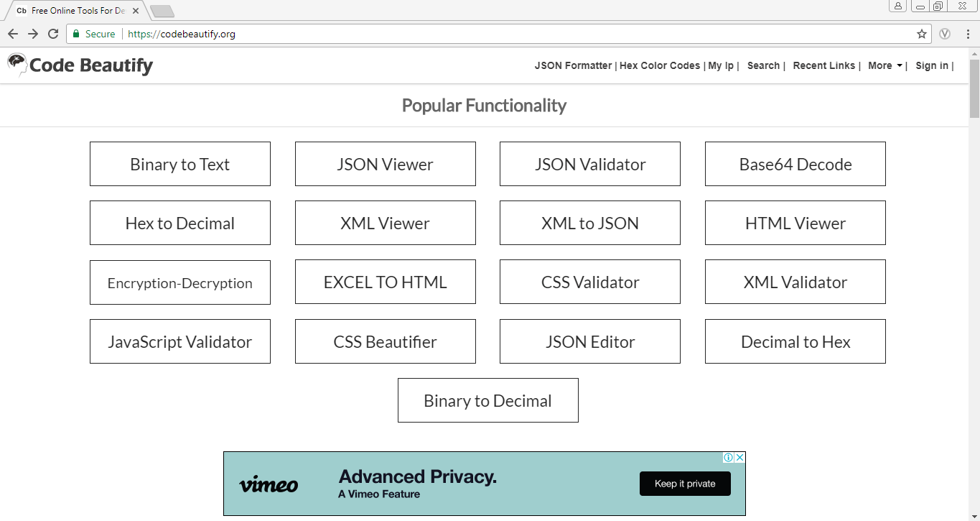Close the Vimeo ad via X icon
The image size is (980, 521).
740,458
